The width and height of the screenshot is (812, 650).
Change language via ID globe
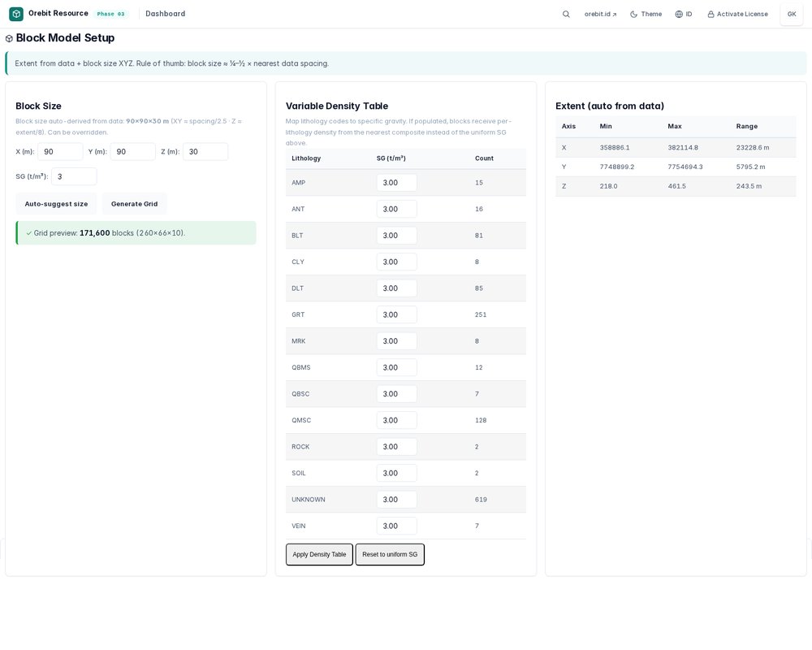(x=684, y=14)
